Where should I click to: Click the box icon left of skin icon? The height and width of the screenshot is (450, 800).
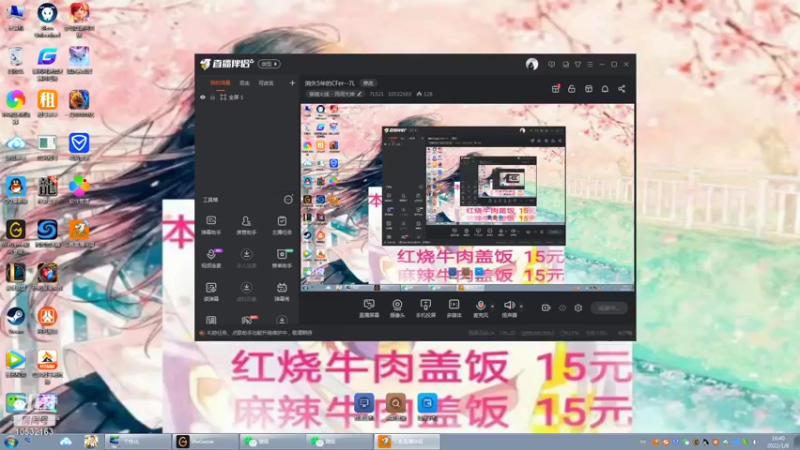pyautogui.click(x=565, y=64)
